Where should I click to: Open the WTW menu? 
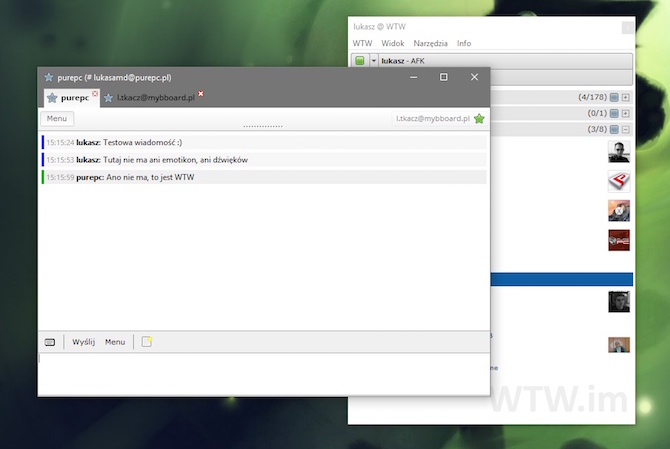tap(362, 44)
